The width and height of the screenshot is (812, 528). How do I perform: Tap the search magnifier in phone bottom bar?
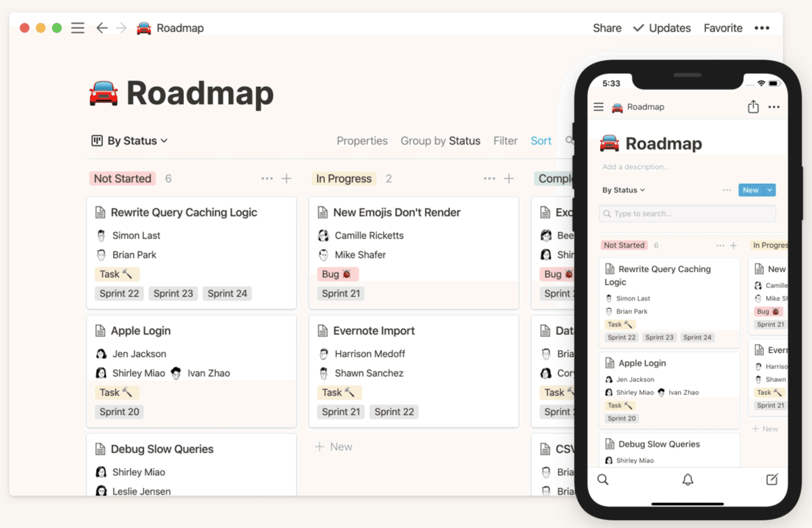(603, 479)
